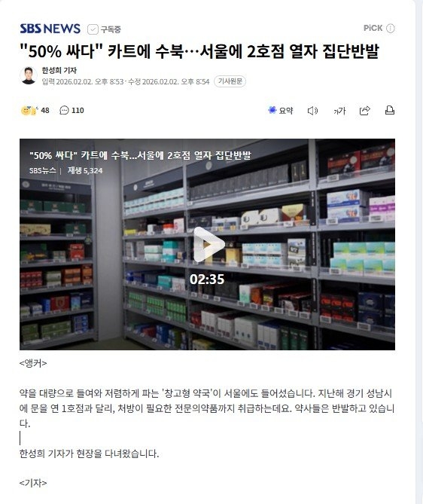Screen dimensions: 423x504
Task: Open the 110 comments icon
Action: pos(64,110)
